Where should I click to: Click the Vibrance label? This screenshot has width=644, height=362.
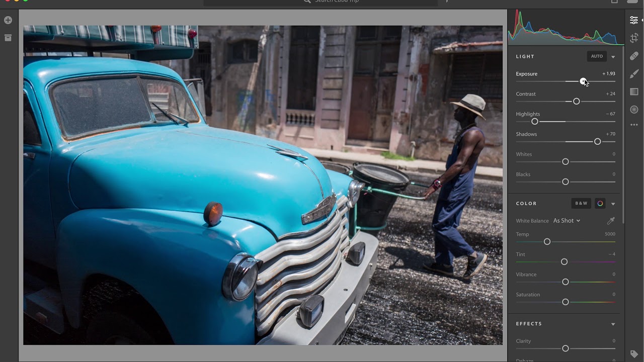coord(526,275)
